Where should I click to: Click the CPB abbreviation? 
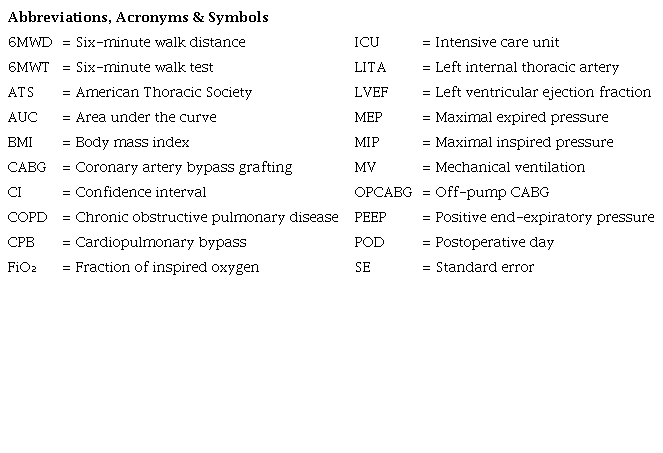[x=21, y=243]
